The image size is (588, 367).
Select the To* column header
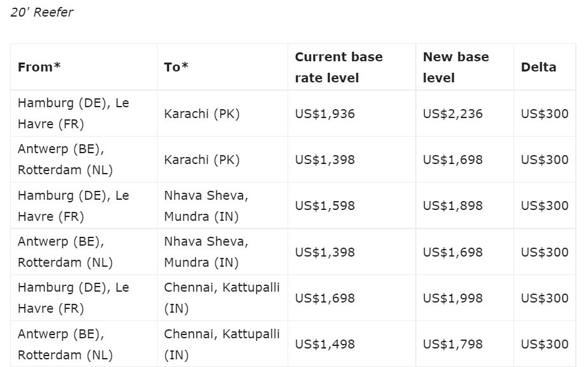click(176, 67)
